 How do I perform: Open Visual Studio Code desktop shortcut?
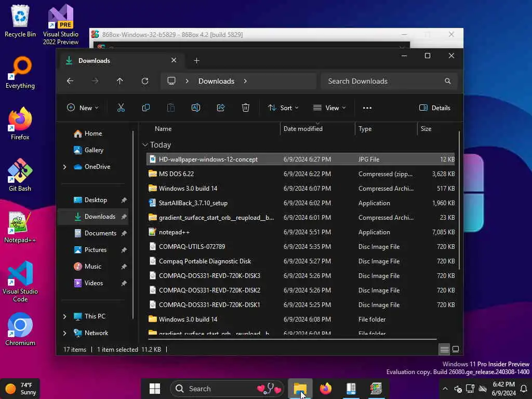20,282
